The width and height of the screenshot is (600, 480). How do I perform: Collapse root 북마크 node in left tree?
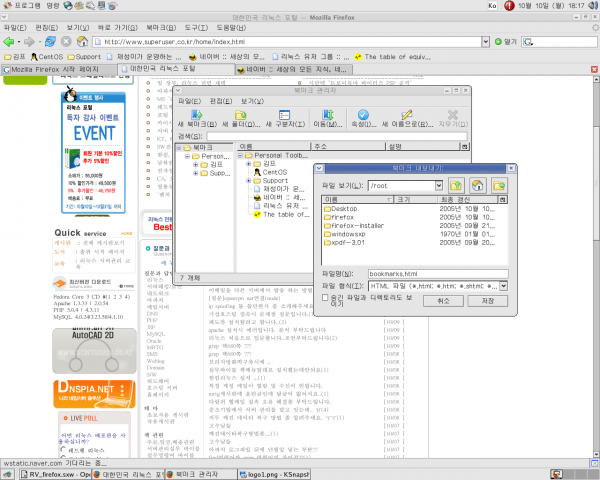click(x=179, y=147)
